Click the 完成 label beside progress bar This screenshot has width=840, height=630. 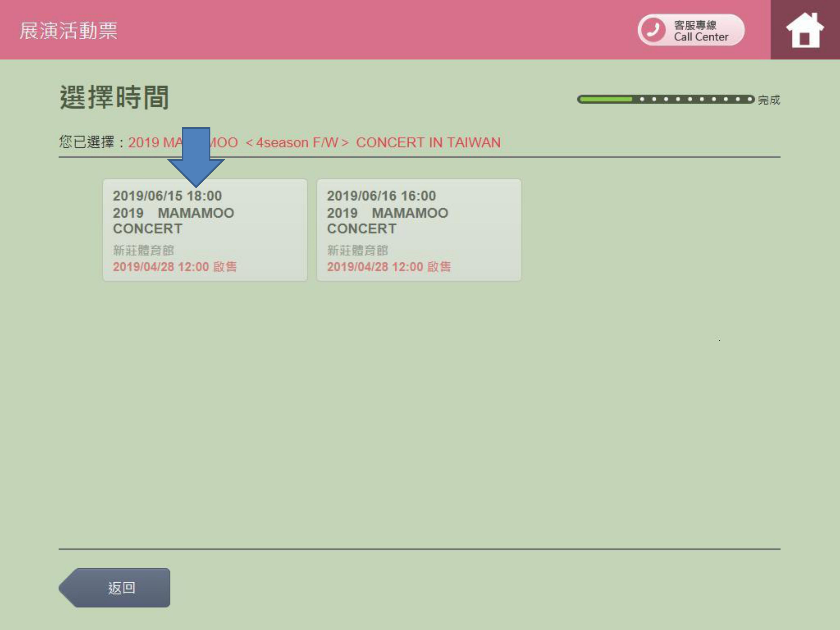769,100
